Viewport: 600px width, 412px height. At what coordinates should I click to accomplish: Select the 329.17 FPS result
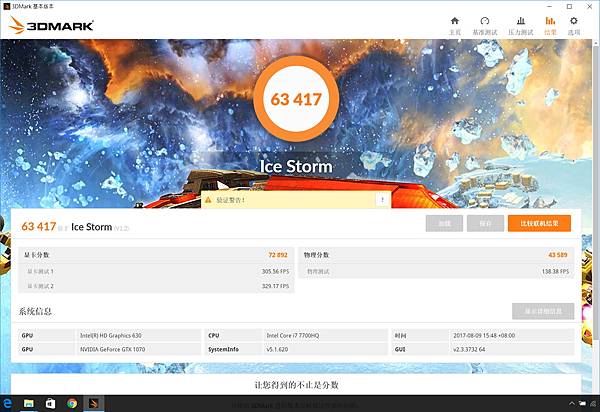point(276,286)
